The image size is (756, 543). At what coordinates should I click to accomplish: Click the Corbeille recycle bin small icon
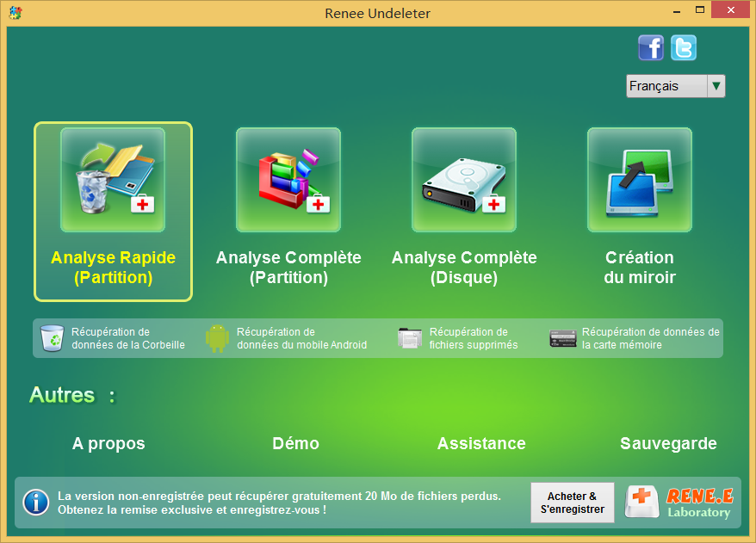click(x=52, y=337)
